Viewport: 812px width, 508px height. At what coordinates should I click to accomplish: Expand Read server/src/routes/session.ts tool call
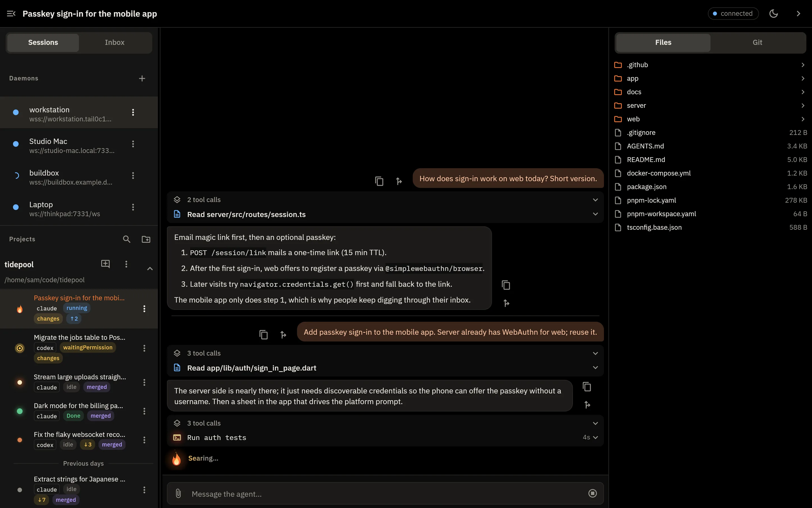point(385,214)
